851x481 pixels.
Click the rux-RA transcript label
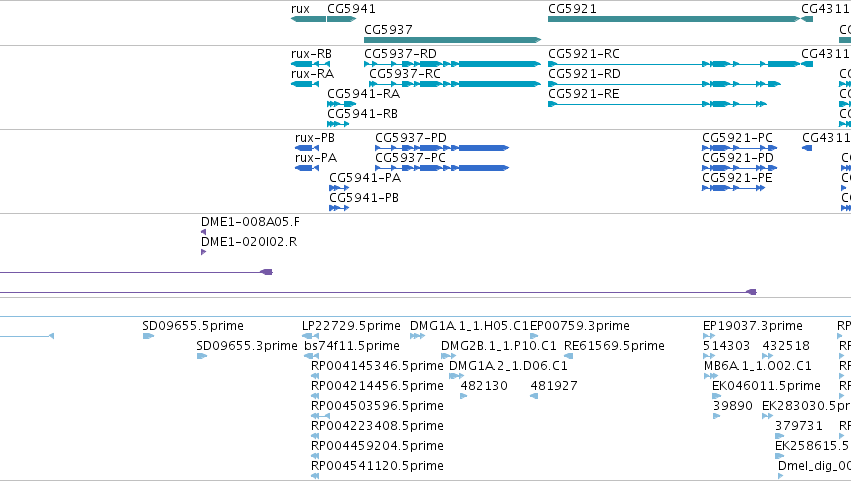[312, 74]
